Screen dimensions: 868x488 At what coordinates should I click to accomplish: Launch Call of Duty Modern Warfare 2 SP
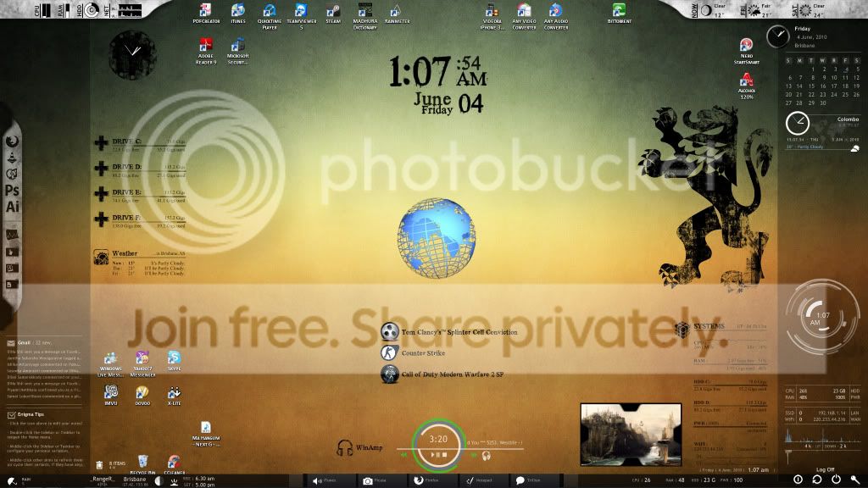point(442,374)
